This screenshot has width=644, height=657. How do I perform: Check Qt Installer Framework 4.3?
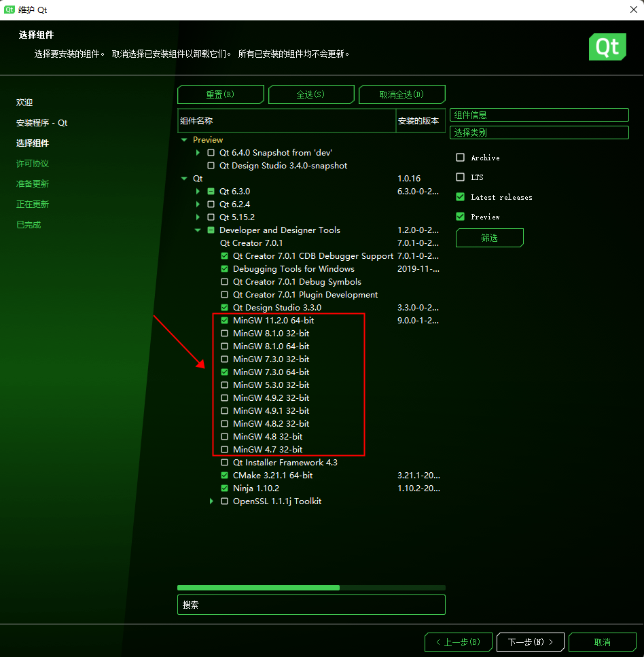225,463
